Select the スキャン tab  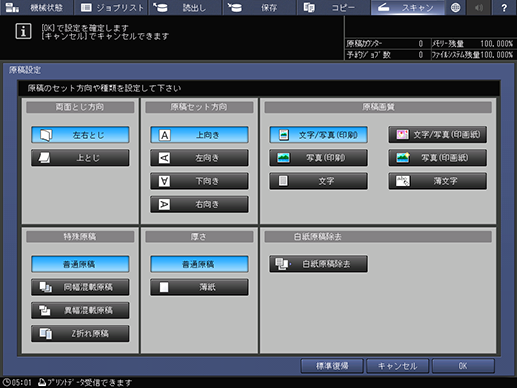point(408,7)
